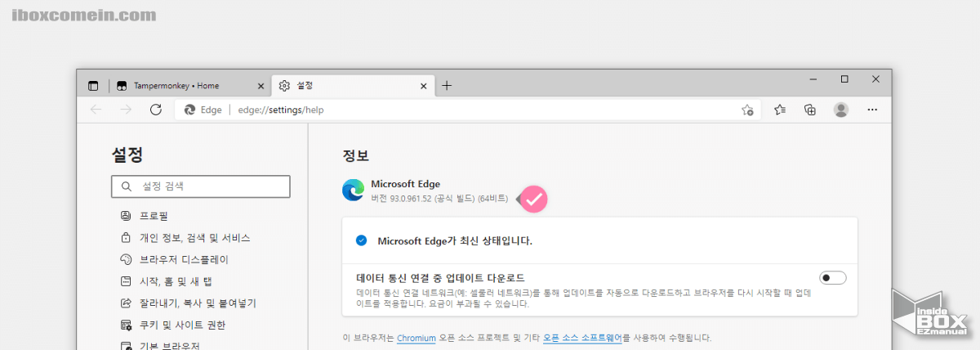This screenshot has height=350, width=980.
Task: Open the 오픈 소스 소프트웨어 link
Action: (x=582, y=337)
